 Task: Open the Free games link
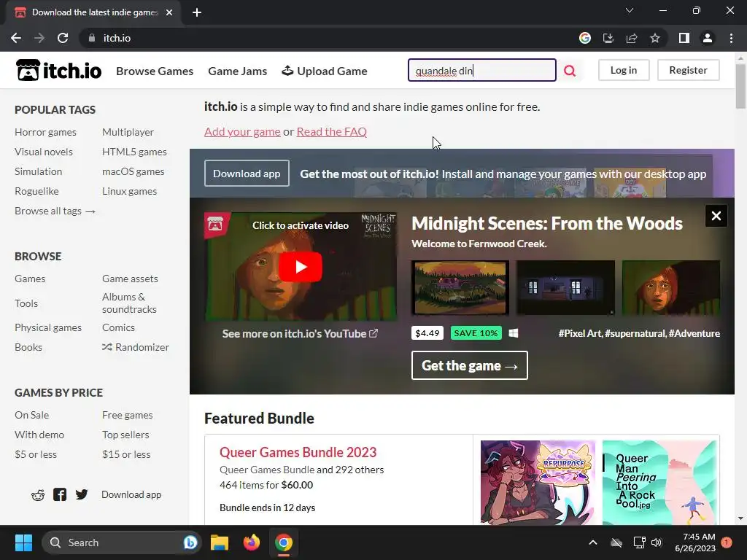127,415
